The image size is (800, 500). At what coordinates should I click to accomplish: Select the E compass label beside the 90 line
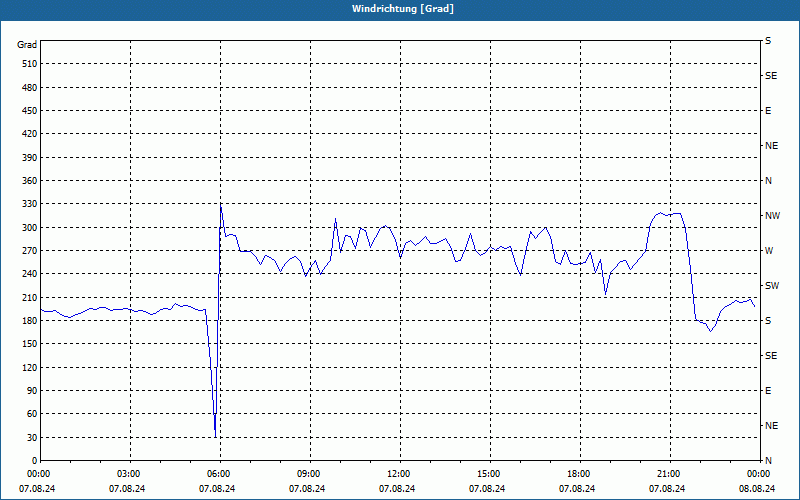tap(768, 391)
